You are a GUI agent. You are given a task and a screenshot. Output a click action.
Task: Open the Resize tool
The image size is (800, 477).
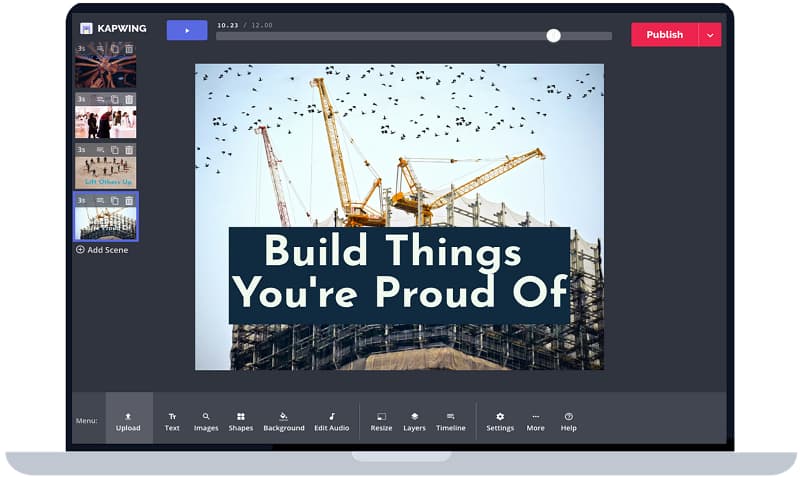[x=381, y=422]
